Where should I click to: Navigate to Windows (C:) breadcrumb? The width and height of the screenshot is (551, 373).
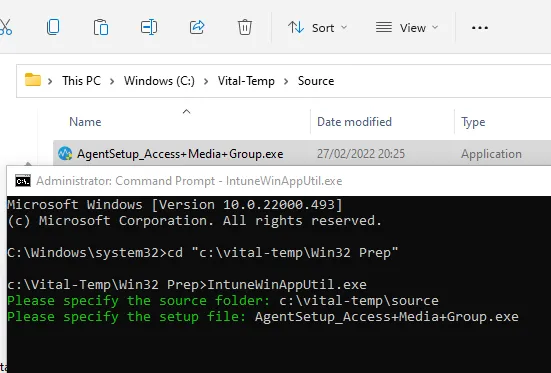159,81
